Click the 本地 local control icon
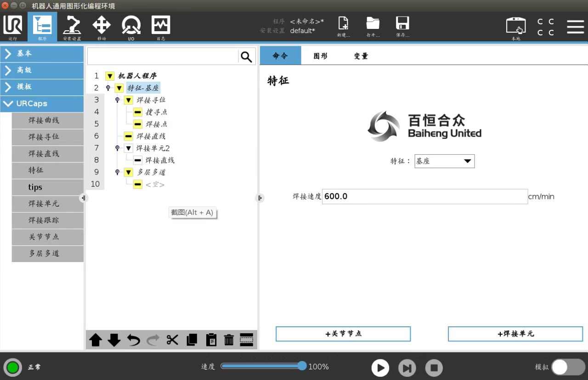Image resolution: width=588 pixels, height=380 pixels. click(516, 28)
